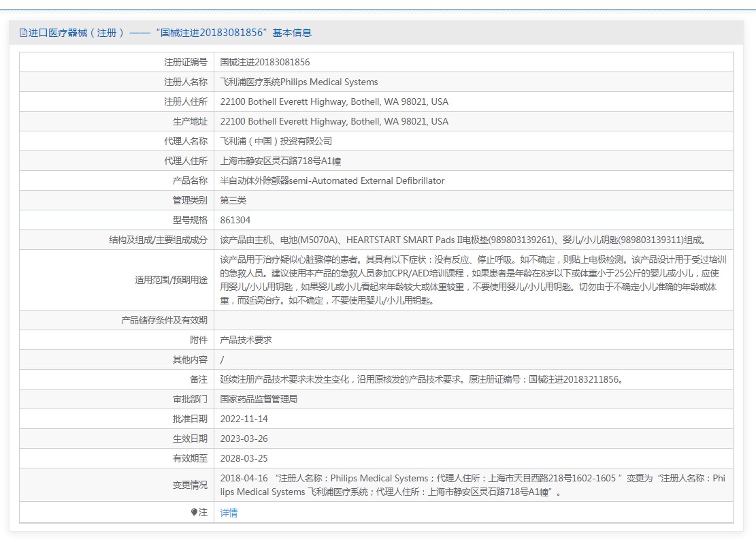Click agent address 上海市静安区灵石路718号A1幢 value

(280, 161)
